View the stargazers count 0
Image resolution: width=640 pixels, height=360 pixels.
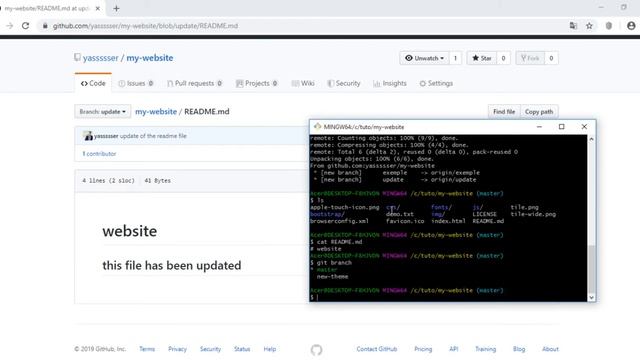point(503,58)
